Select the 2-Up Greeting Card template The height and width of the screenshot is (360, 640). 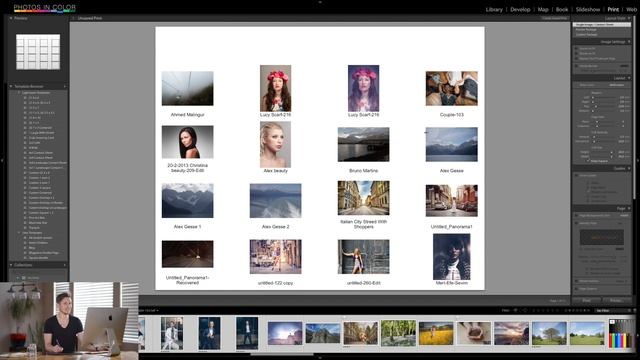41,138
